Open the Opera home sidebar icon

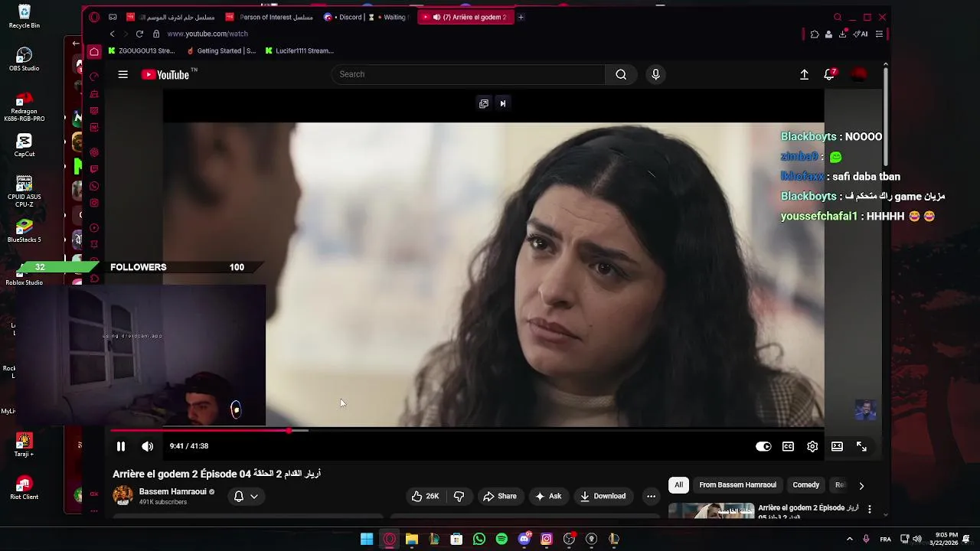click(94, 52)
